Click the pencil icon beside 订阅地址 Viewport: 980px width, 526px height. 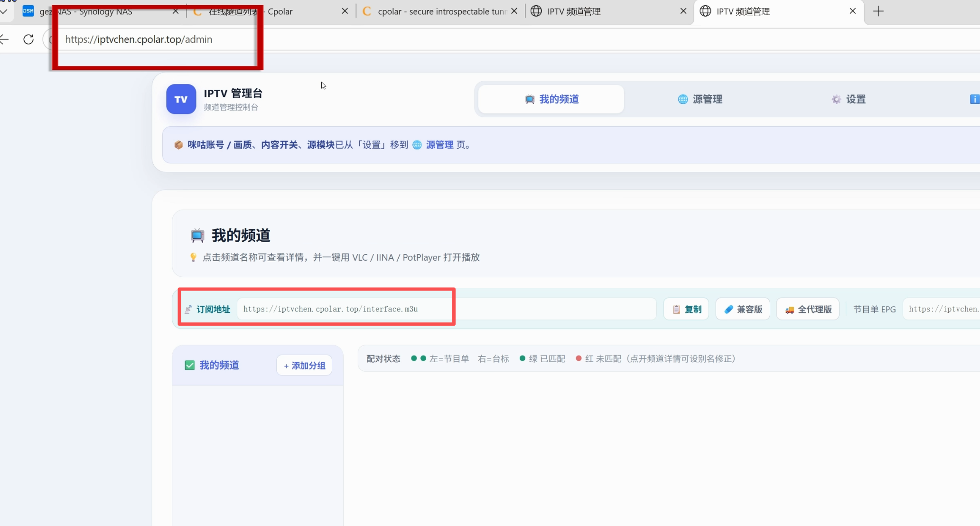click(x=188, y=310)
